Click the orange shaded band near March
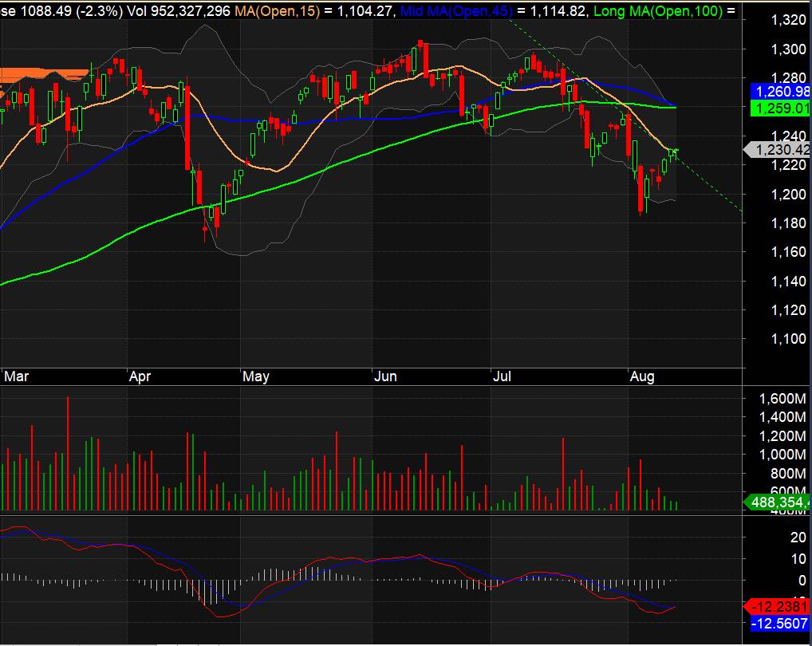Image resolution: width=812 pixels, height=646 pixels. click(44, 74)
